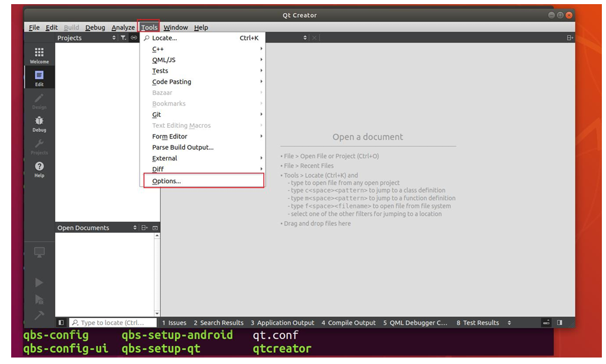Show the 1 Issues output pane

[174, 322]
